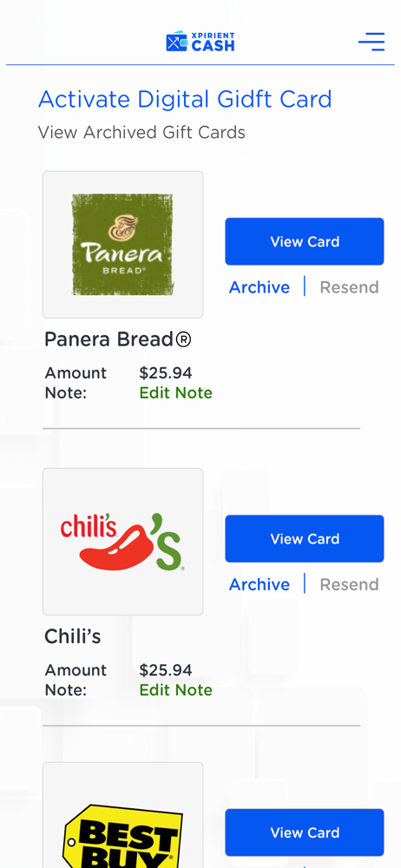The image size is (401, 868).
Task: Select the Best Buy logo thumbnail
Action: point(123,815)
